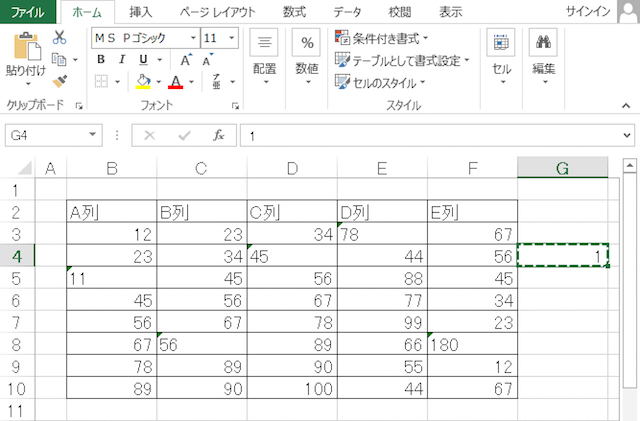Click the Insert Function fx icon

tap(219, 135)
